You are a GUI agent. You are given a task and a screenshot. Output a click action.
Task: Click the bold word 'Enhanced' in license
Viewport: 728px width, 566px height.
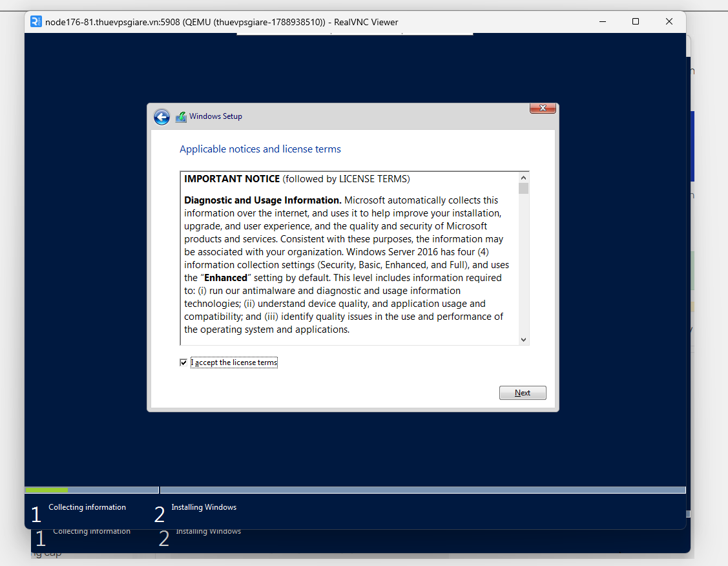[225, 278]
